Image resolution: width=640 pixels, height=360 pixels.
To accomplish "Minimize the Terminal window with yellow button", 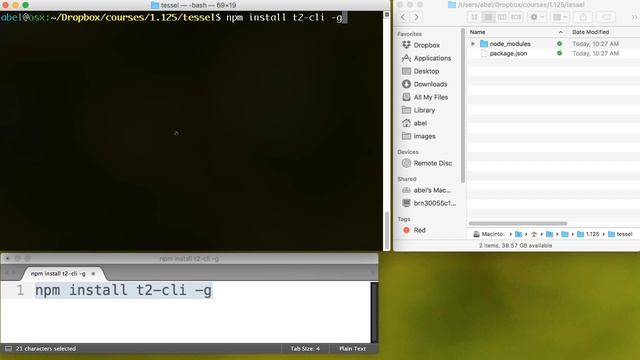I will (x=16, y=5).
